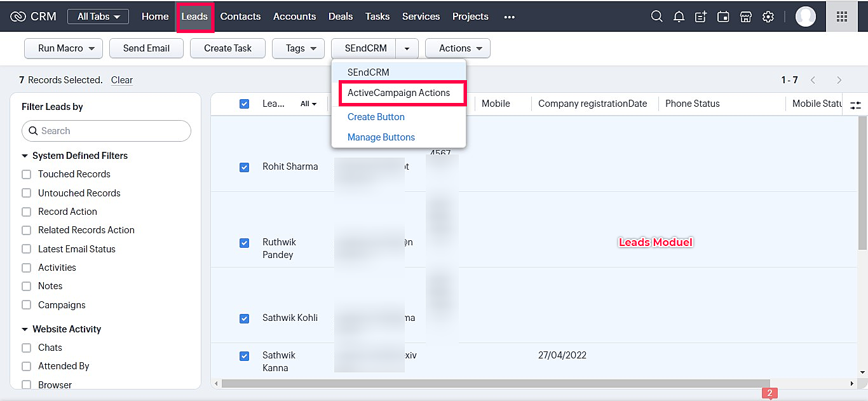Choose SEndCRM from the dropdown menu
Screen dimensions: 868x401
399,72
